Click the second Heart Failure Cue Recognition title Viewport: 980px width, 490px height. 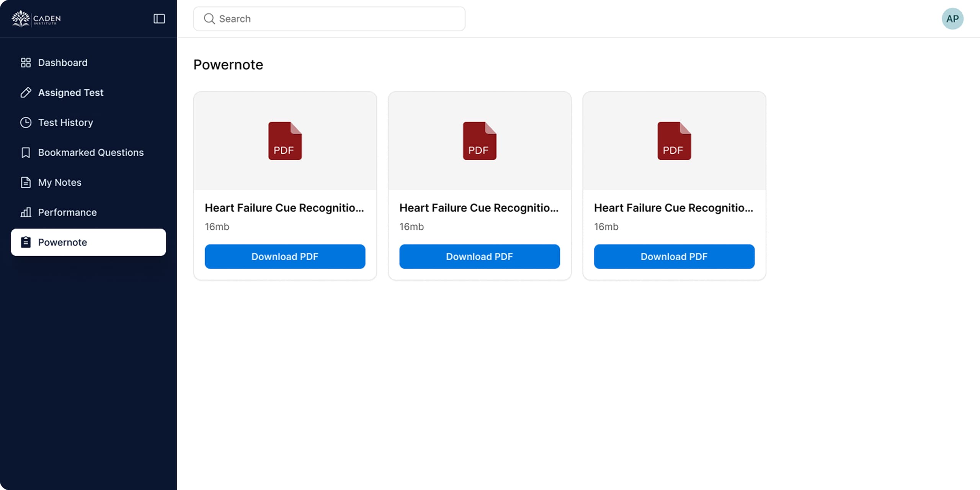(x=479, y=207)
